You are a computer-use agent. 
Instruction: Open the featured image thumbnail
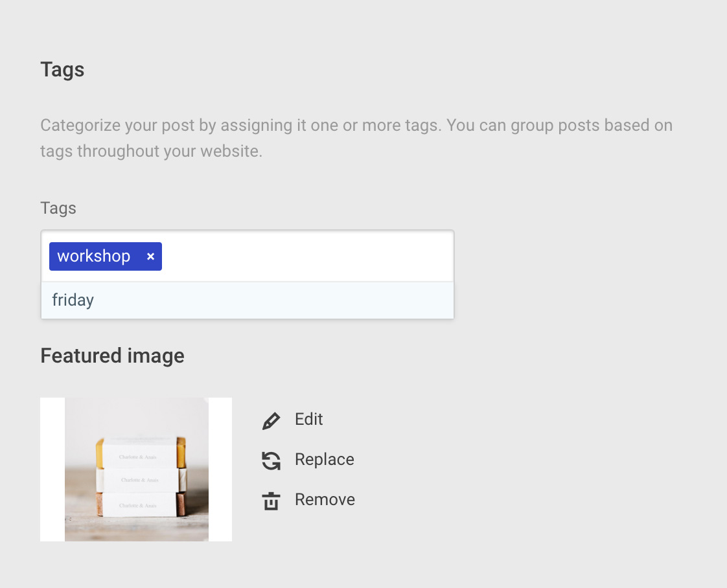[136, 469]
